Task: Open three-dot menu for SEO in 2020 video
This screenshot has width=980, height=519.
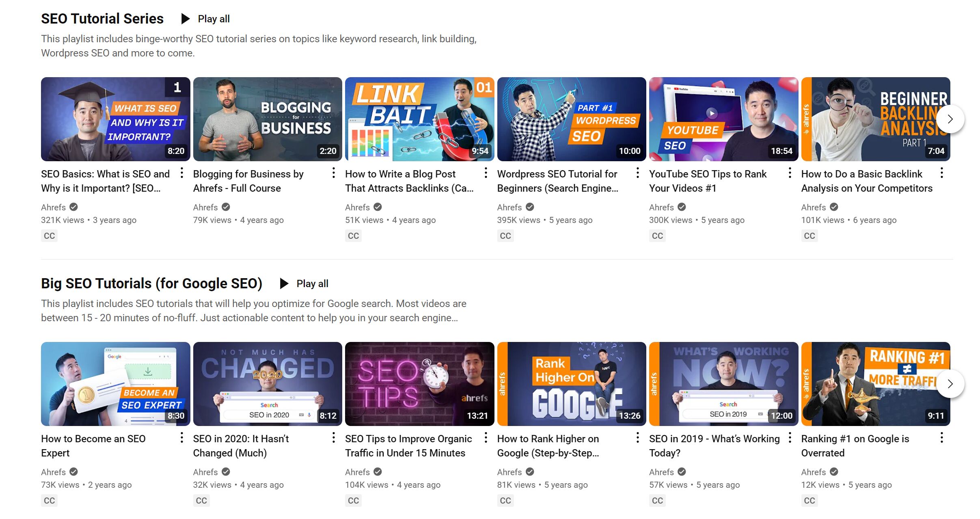Action: pos(334,438)
